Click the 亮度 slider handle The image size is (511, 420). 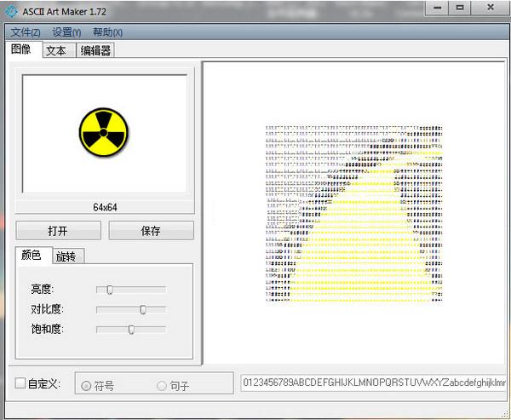(110, 290)
